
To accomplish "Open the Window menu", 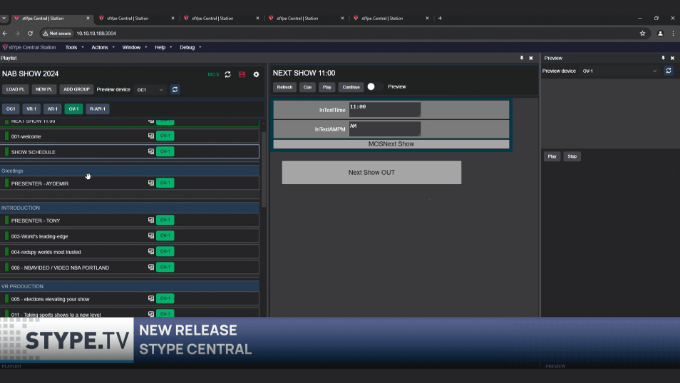I will 134,47.
